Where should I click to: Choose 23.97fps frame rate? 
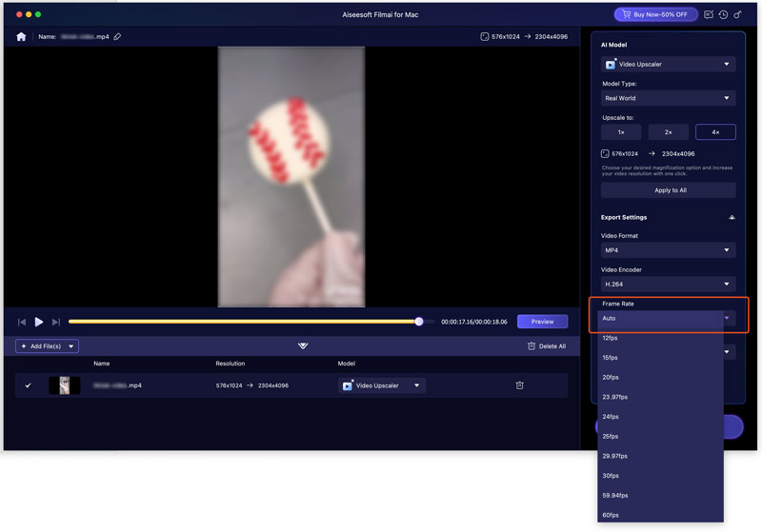(x=660, y=397)
